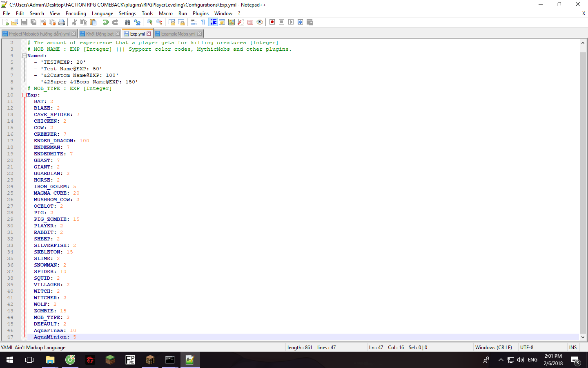Print the document with the Print icon
Screen dimensions: 588x368
[x=62, y=22]
